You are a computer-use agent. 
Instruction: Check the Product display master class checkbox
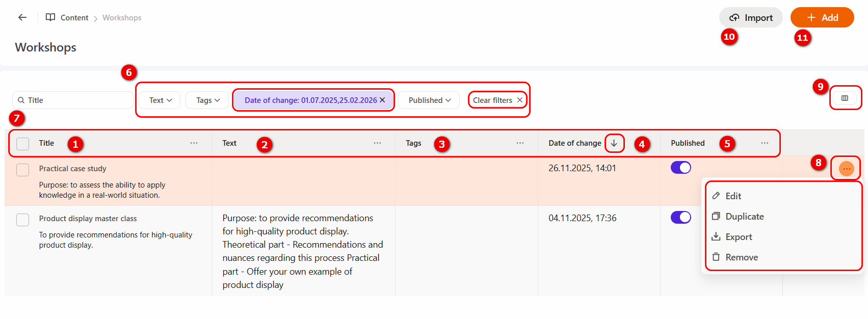(x=23, y=220)
